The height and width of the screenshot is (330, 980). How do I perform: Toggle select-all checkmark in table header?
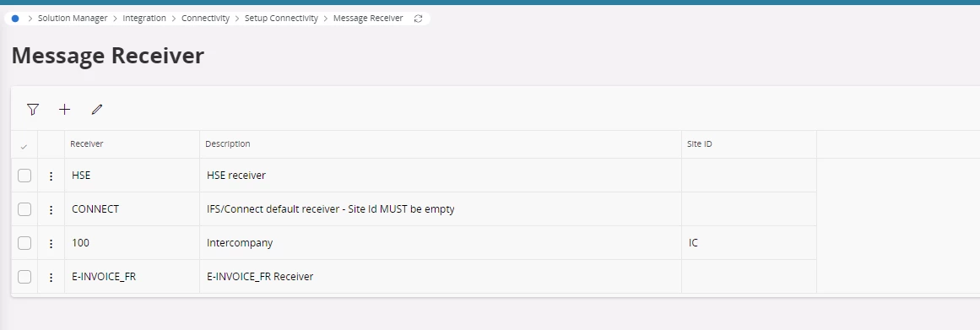pyautogui.click(x=24, y=147)
